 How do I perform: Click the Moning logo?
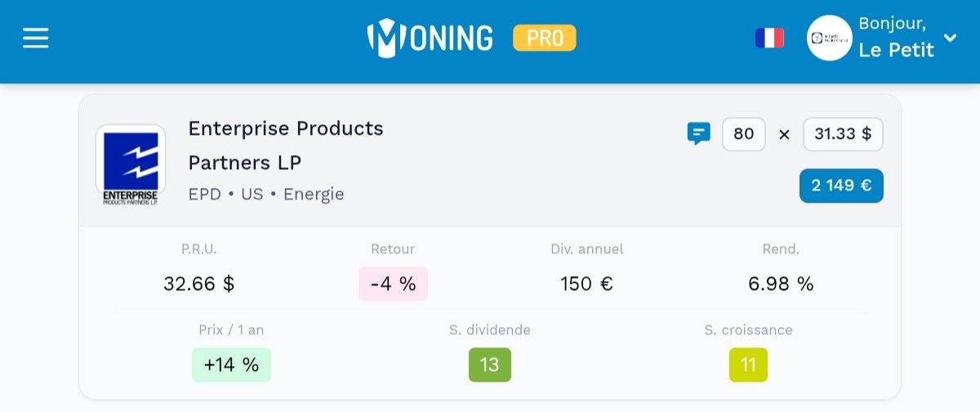tap(430, 38)
